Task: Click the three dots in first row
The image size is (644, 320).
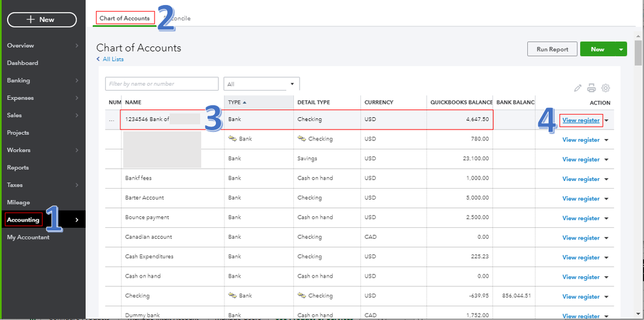Action: pos(112,120)
